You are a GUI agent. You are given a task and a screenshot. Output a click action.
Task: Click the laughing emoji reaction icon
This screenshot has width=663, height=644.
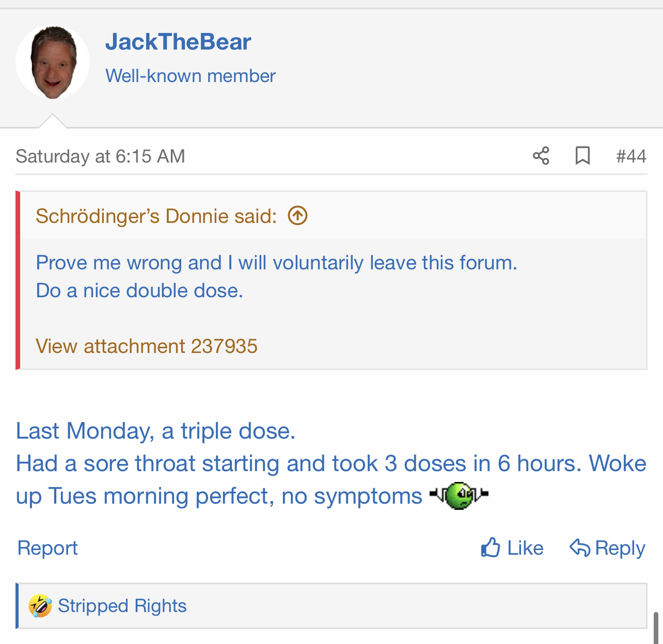click(40, 606)
